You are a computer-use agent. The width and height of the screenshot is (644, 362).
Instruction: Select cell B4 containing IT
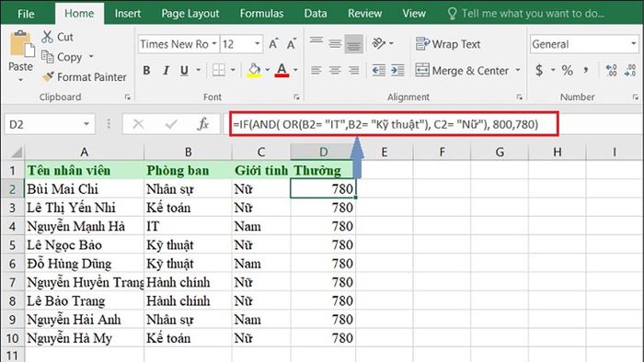coord(188,226)
